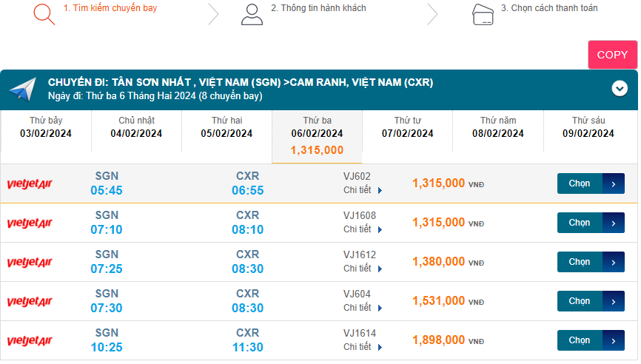Click the arrow on VJ604 Chọn button
This screenshot has width=641, height=364.
[x=614, y=301]
